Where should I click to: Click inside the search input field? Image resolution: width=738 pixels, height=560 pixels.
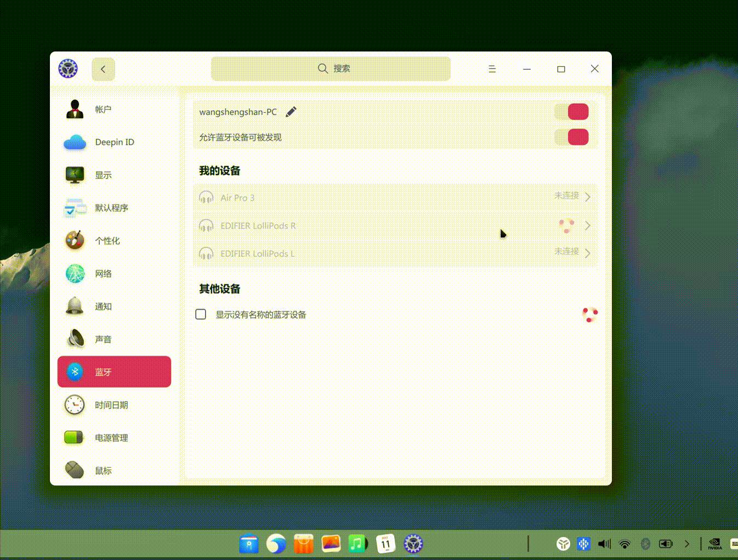pyautogui.click(x=331, y=68)
